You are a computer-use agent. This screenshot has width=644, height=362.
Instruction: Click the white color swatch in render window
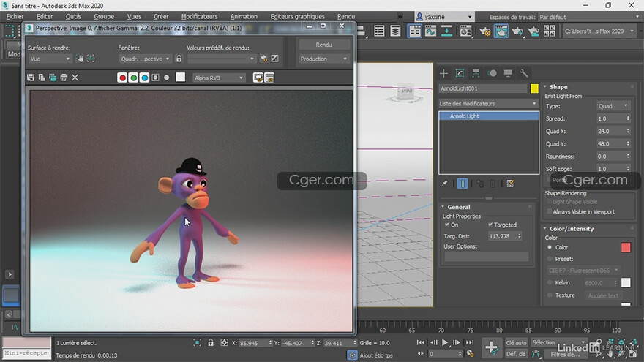180,78
